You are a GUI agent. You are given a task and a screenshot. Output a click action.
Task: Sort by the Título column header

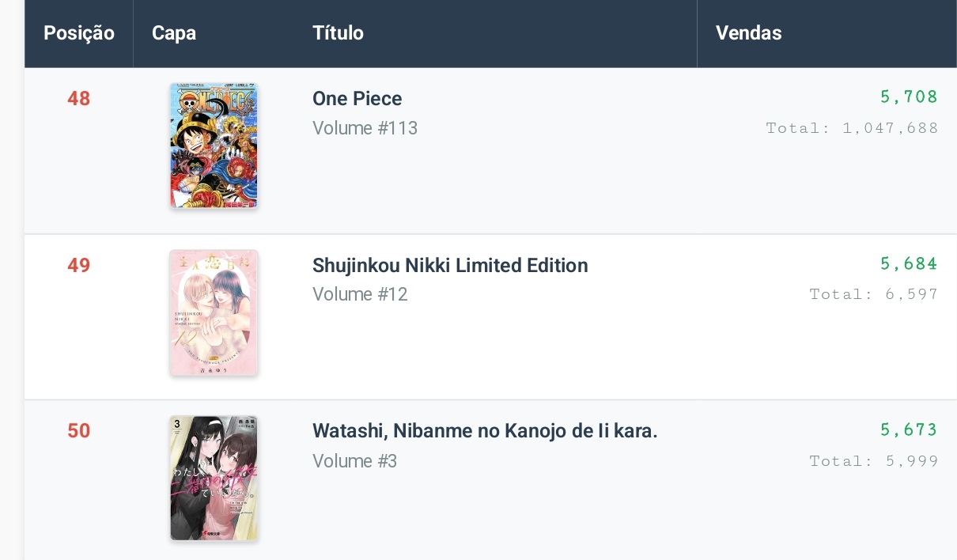point(339,33)
